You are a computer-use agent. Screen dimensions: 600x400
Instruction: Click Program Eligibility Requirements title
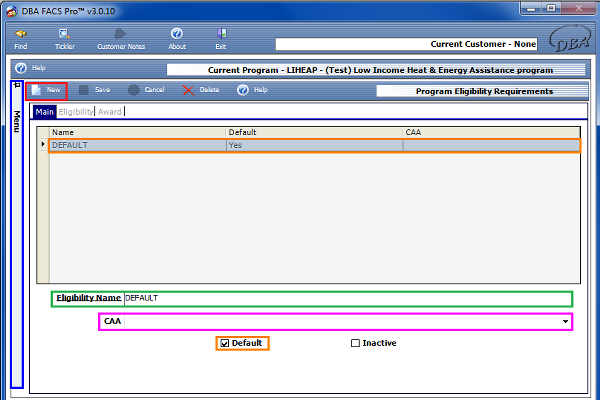click(x=483, y=91)
